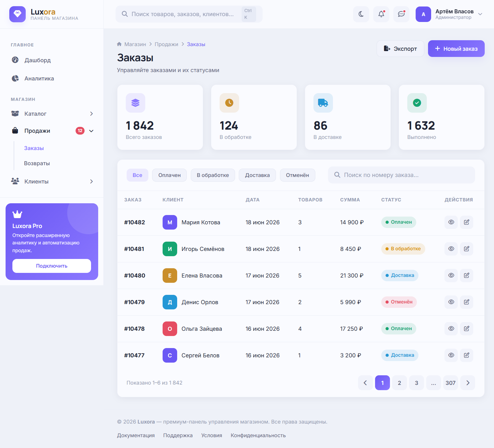This screenshot has height=448, width=494.
Task: Click the Luxora diamond logo icon
Action: pyautogui.click(x=17, y=14)
